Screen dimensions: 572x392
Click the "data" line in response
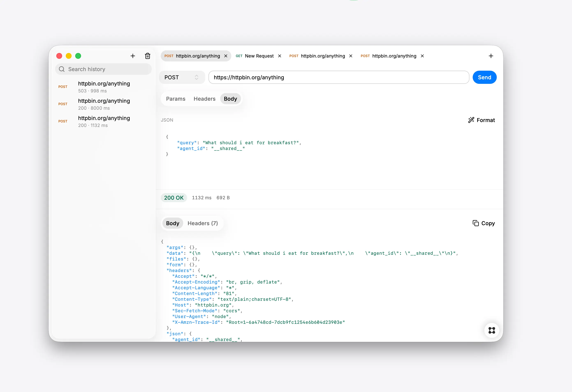pos(312,253)
